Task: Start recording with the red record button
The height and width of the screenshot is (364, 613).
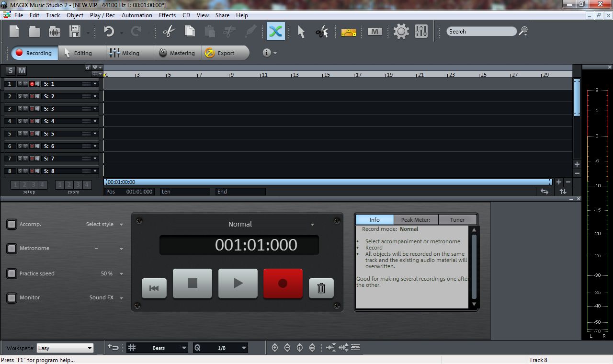Action: [x=283, y=284]
